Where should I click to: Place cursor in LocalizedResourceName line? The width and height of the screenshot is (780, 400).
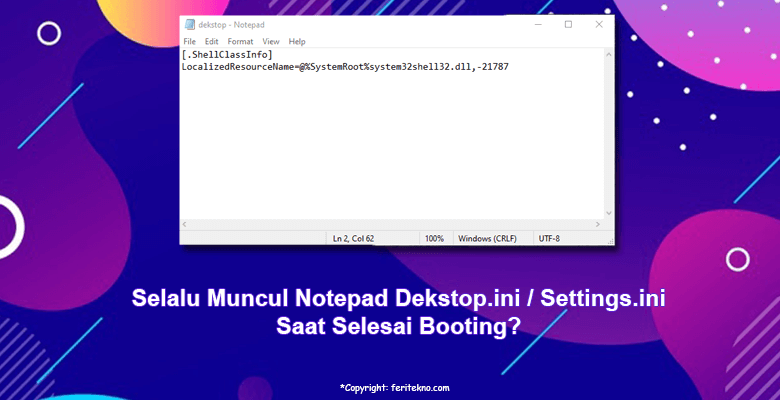pyautogui.click(x=345, y=67)
